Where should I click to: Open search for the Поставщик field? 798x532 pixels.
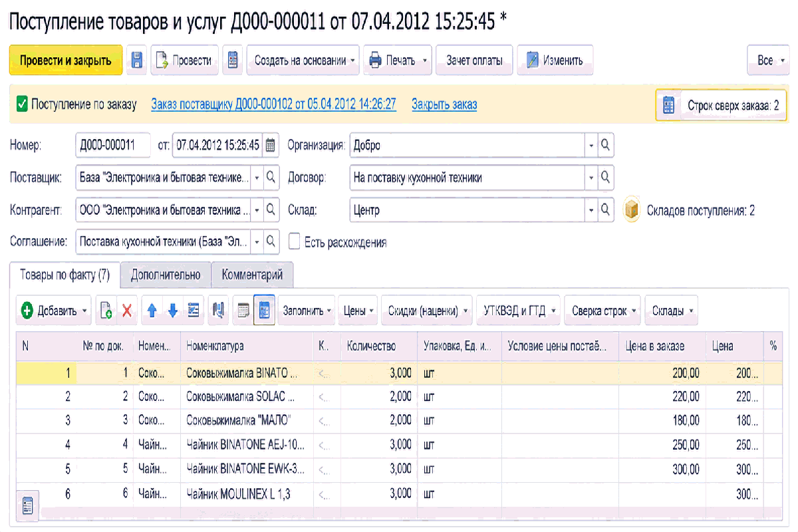[x=271, y=178]
